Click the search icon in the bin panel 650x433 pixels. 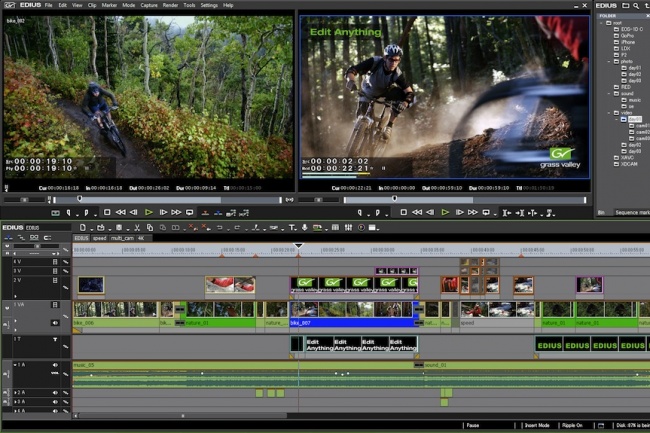[x=636, y=5]
